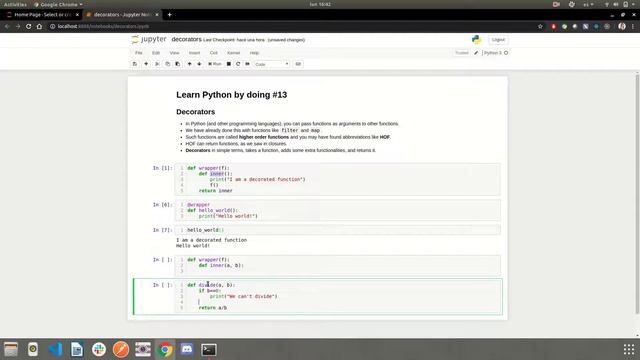Open the Help menu in Jupyter
Screen dimensions: 640x360
(x=254, y=53)
